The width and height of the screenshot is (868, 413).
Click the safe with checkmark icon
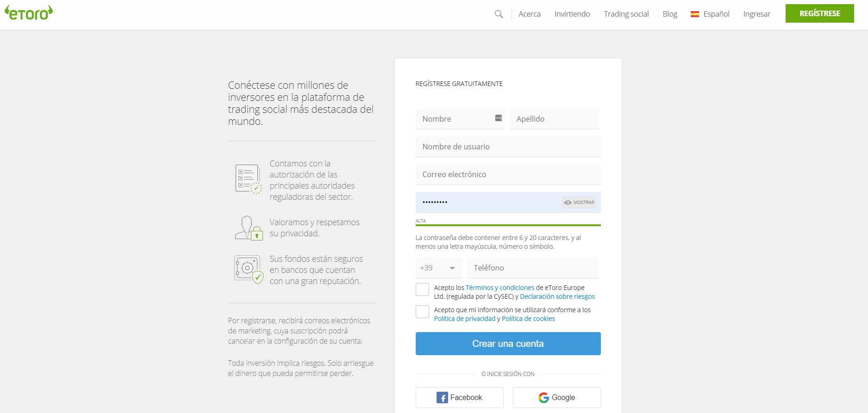point(249,270)
